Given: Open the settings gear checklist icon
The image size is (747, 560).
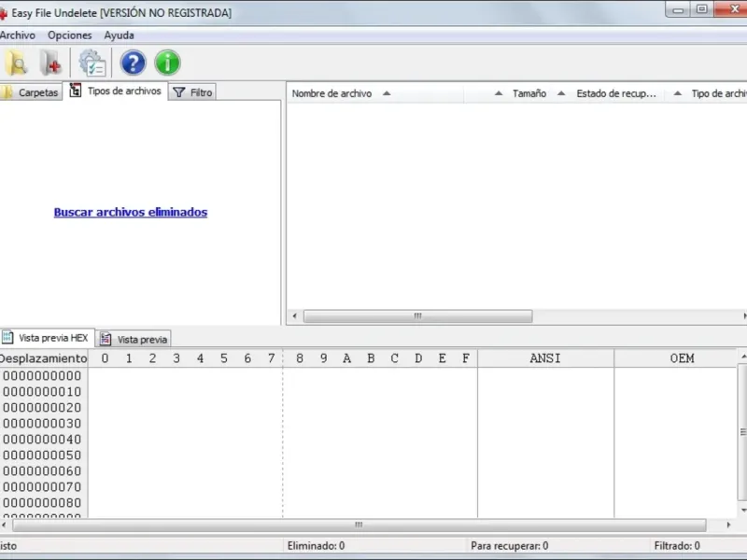Looking at the screenshot, I should coord(92,63).
